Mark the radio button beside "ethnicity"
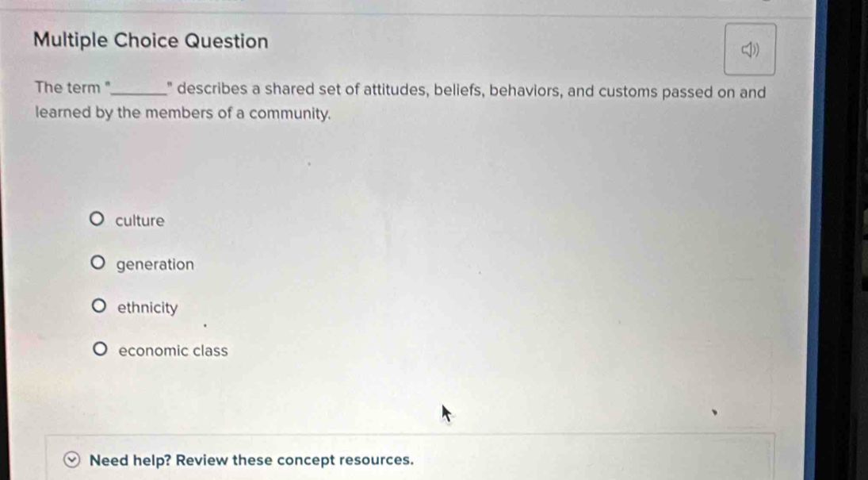Viewport: 868px width, 480px height. [x=98, y=306]
